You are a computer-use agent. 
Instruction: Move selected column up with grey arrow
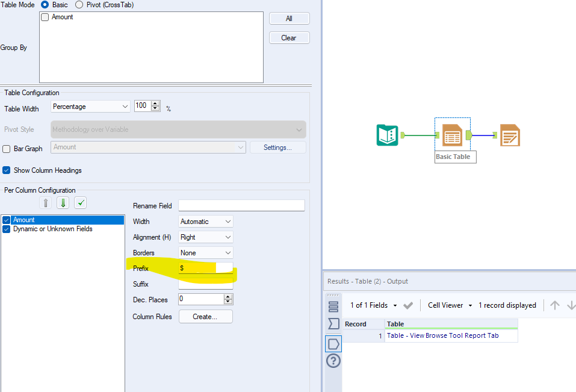pyautogui.click(x=46, y=203)
